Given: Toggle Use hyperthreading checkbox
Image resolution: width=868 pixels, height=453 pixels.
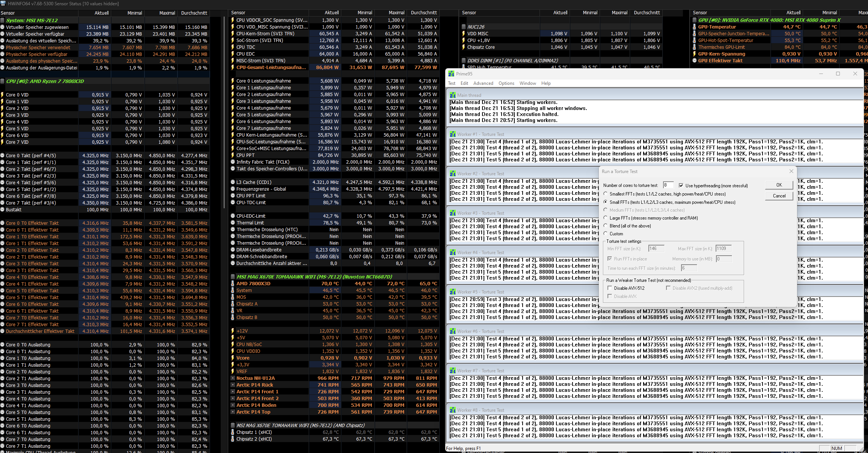Looking at the screenshot, I should click(x=681, y=185).
